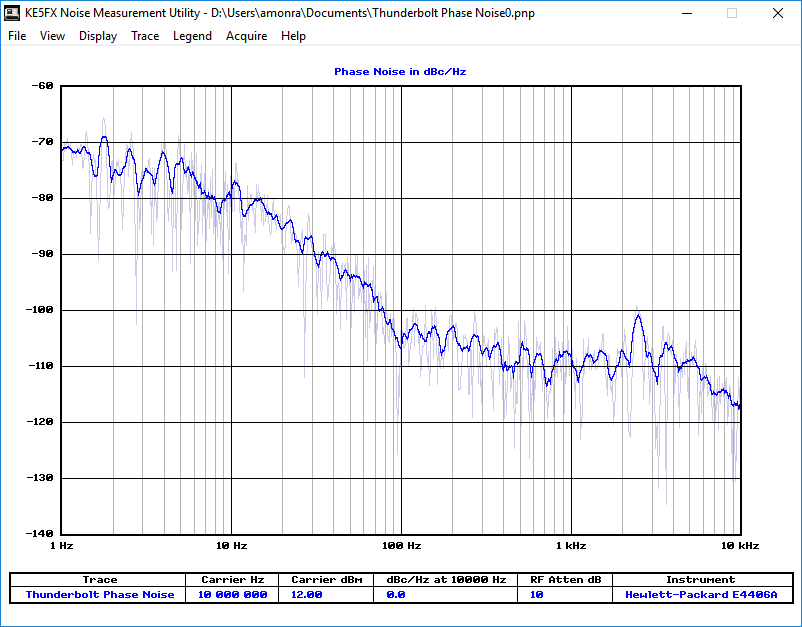
Task: Click the -70 y-axis label
Action: coord(42,142)
